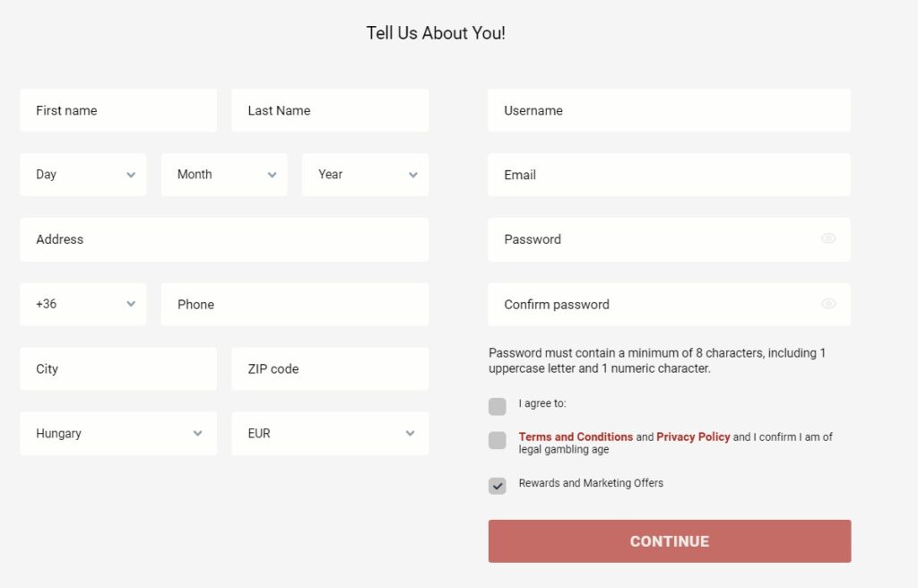
Task: Click into the Last Name field
Action: 330,110
